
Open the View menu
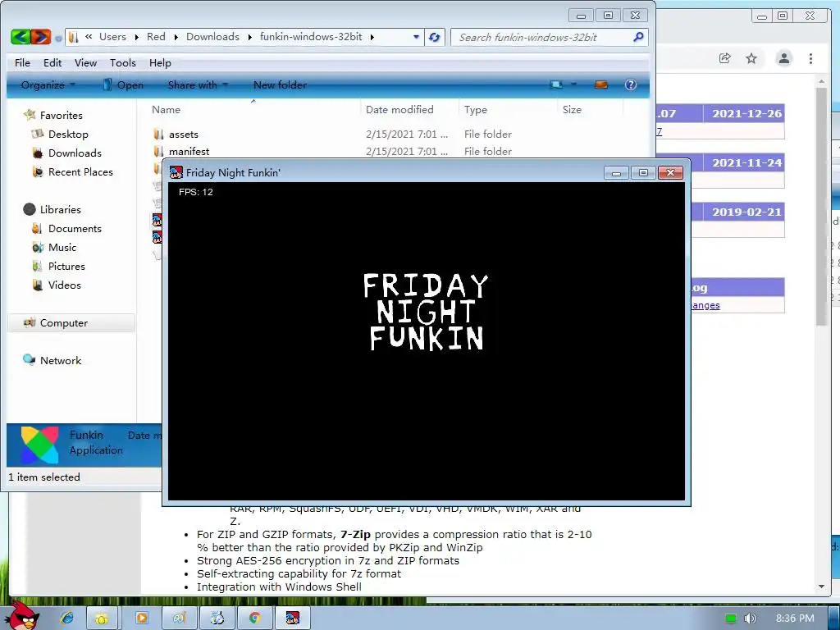[x=85, y=62]
